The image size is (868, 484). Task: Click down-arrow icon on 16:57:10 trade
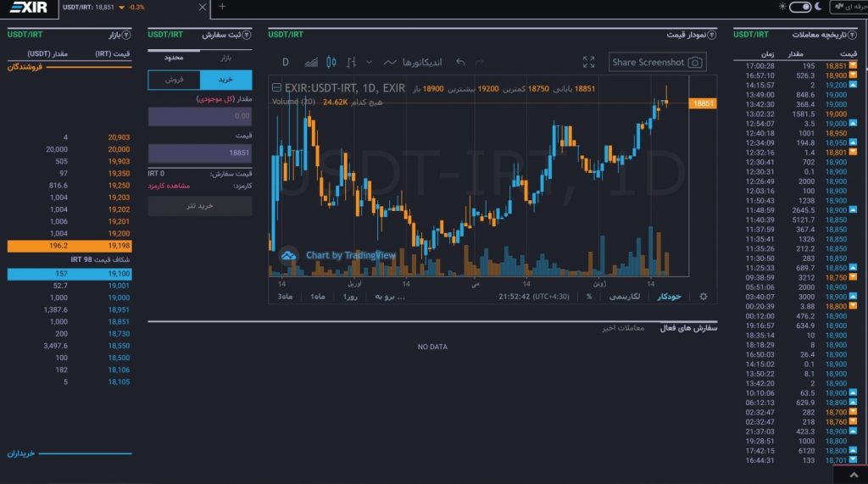point(853,75)
